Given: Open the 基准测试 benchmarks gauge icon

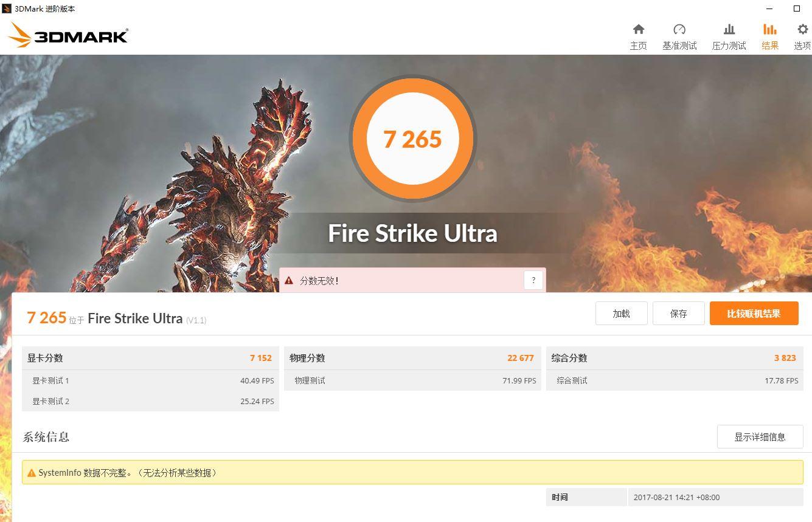Looking at the screenshot, I should 679,29.
